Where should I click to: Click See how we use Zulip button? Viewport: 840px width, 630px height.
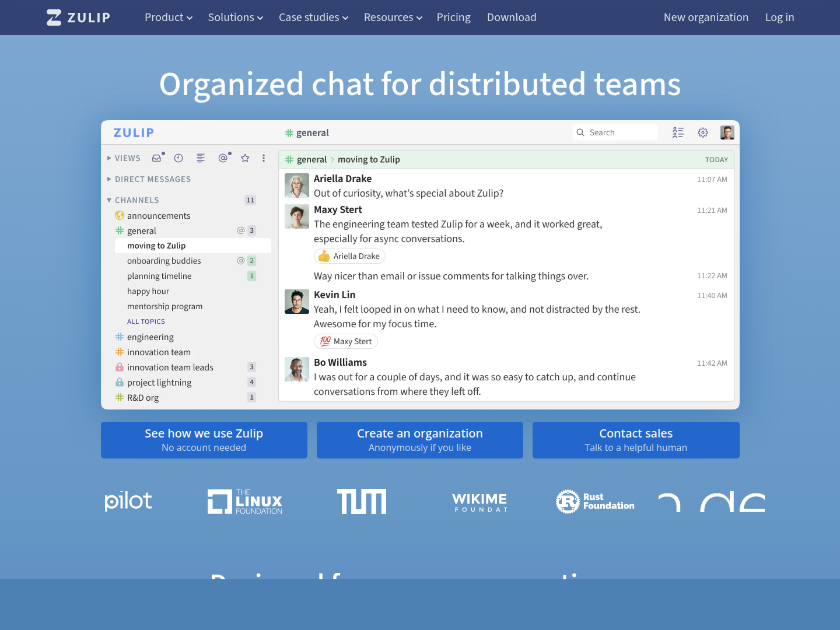(x=204, y=440)
